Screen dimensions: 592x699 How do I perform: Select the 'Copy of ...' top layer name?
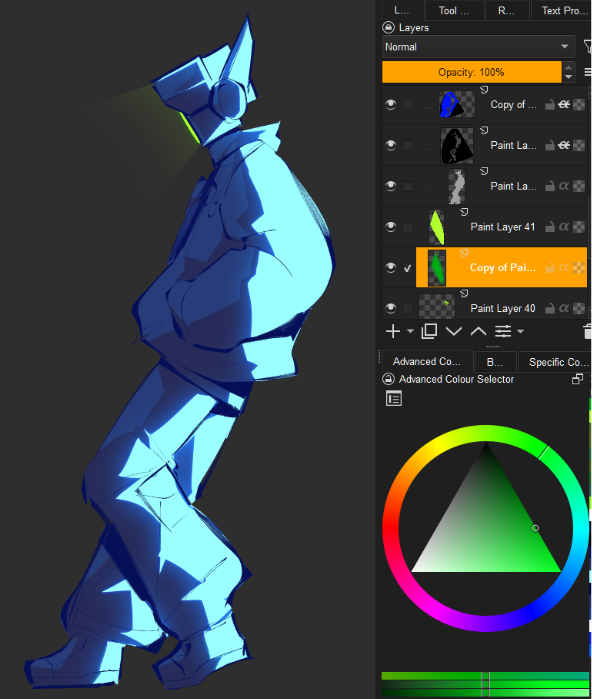(513, 105)
